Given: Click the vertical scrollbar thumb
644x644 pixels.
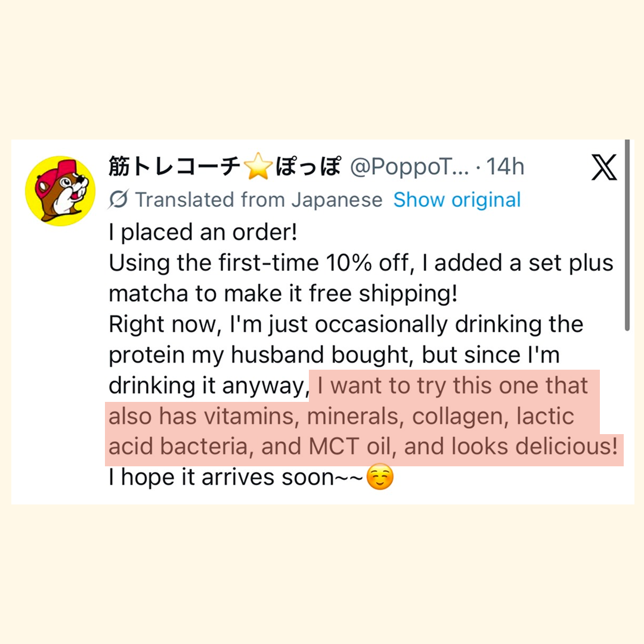Looking at the screenshot, I should (627, 236).
